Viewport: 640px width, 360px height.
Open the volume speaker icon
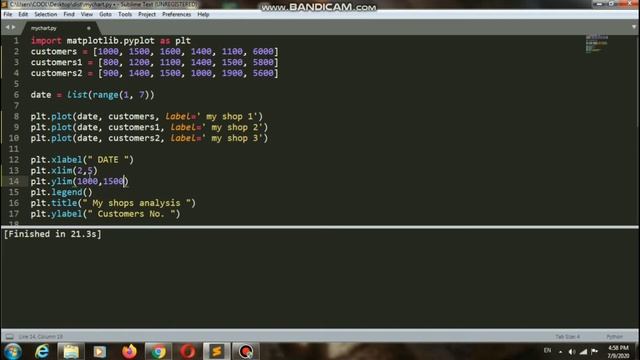coord(572,351)
